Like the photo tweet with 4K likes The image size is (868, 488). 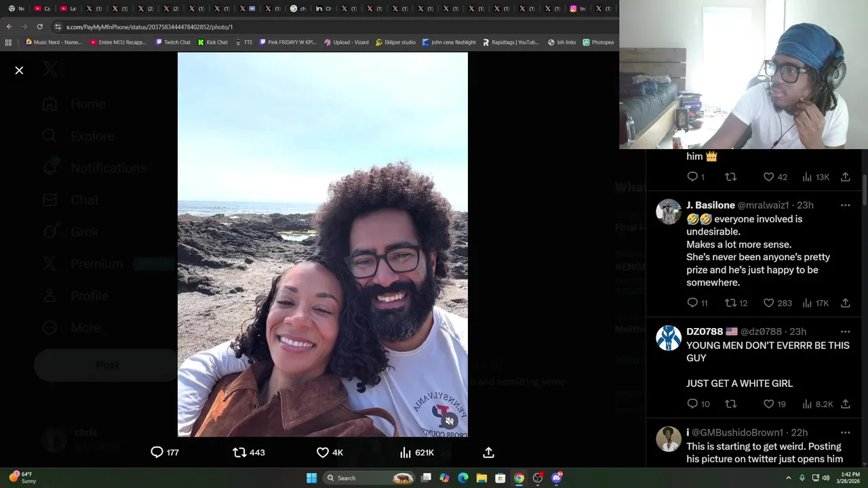330,453
